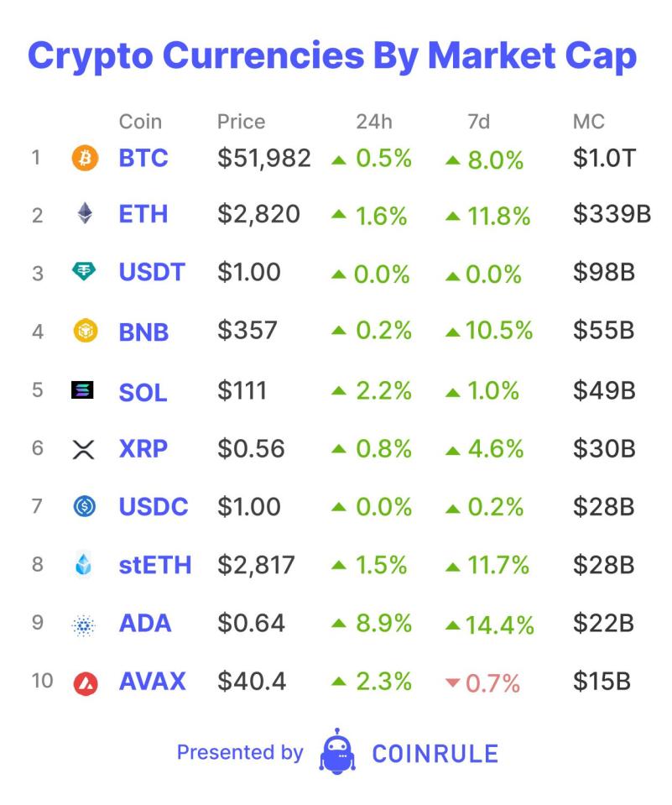Click the 24h column header

(x=373, y=122)
